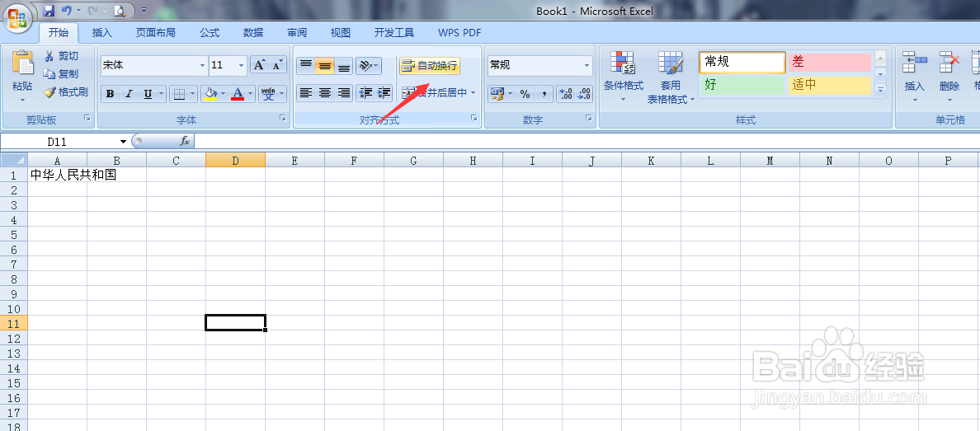The height and width of the screenshot is (431, 980).
Task: Click the print preview quick access icon
Action: coord(120,11)
